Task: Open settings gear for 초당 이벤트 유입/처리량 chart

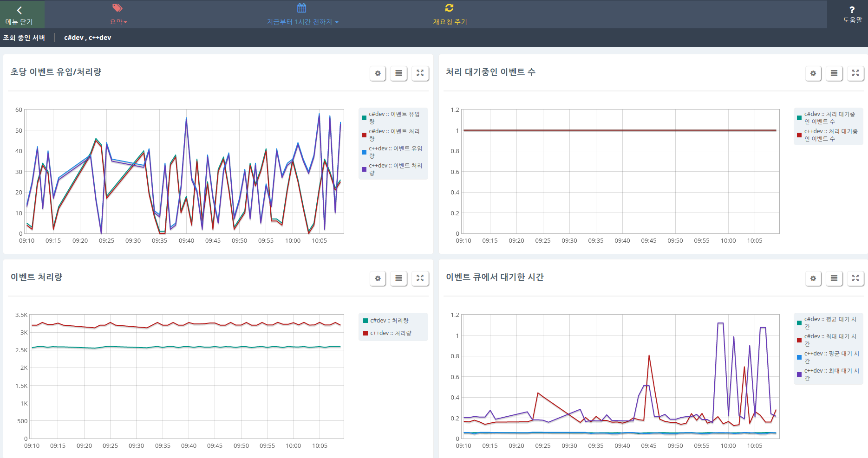Action: pos(378,73)
